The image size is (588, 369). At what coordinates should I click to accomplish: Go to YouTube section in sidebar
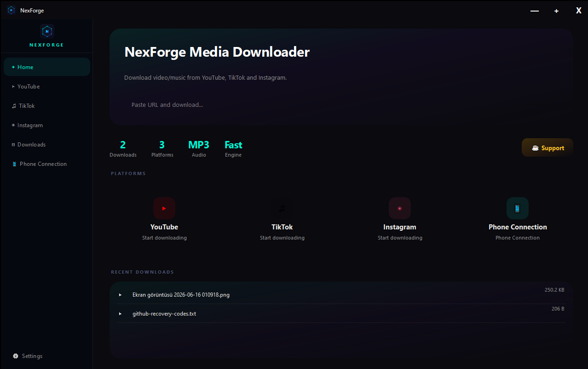(x=46, y=87)
